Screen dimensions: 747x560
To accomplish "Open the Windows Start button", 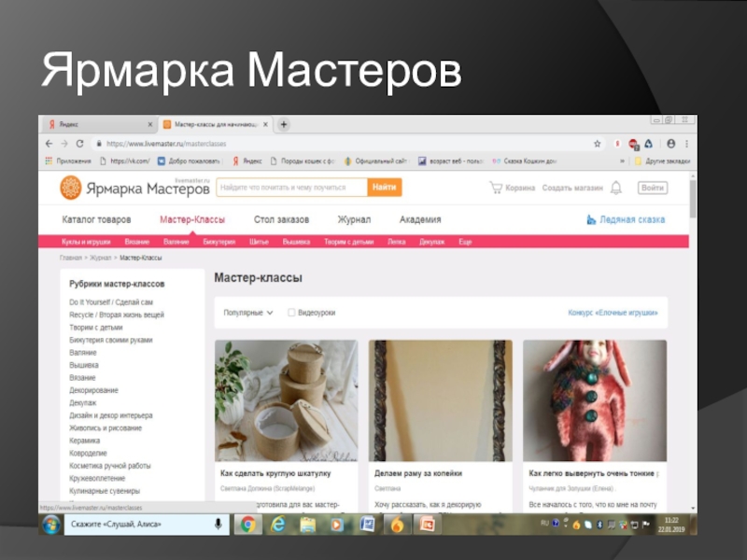I will [51, 525].
